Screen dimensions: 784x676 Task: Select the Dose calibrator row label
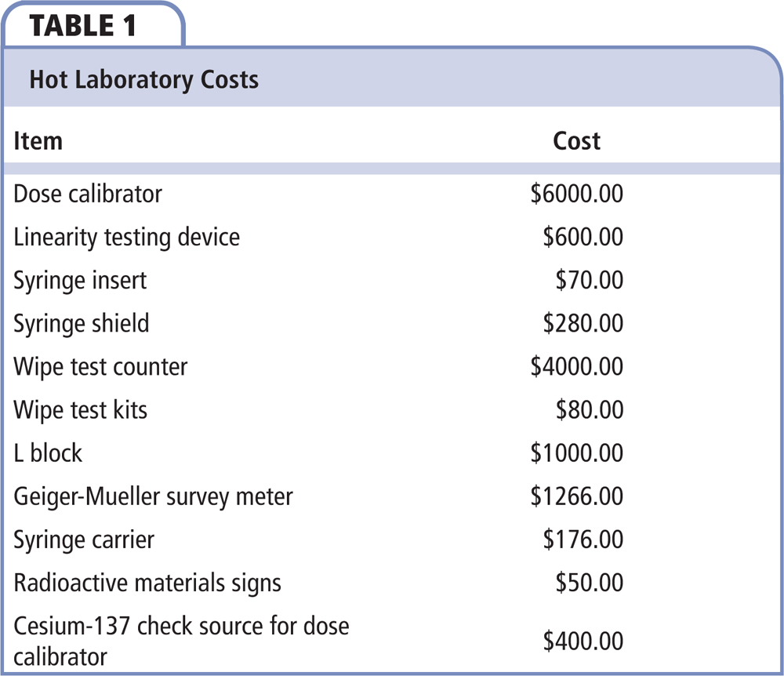tap(88, 194)
